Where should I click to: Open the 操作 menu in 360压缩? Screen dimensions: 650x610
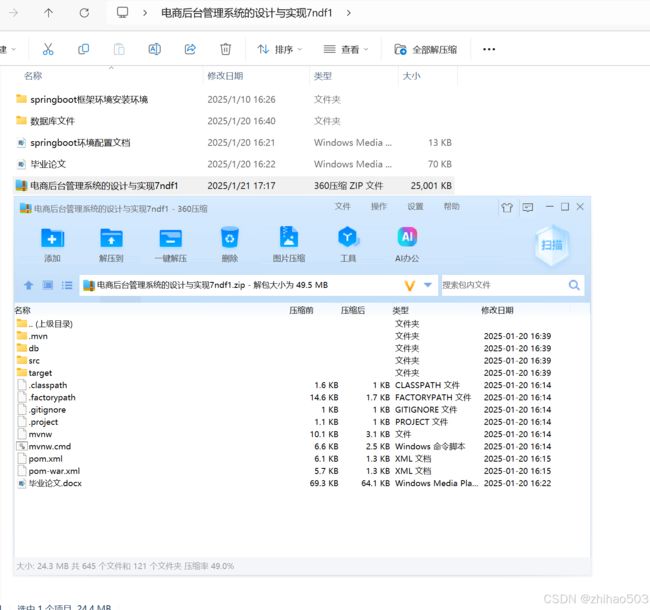(378, 206)
